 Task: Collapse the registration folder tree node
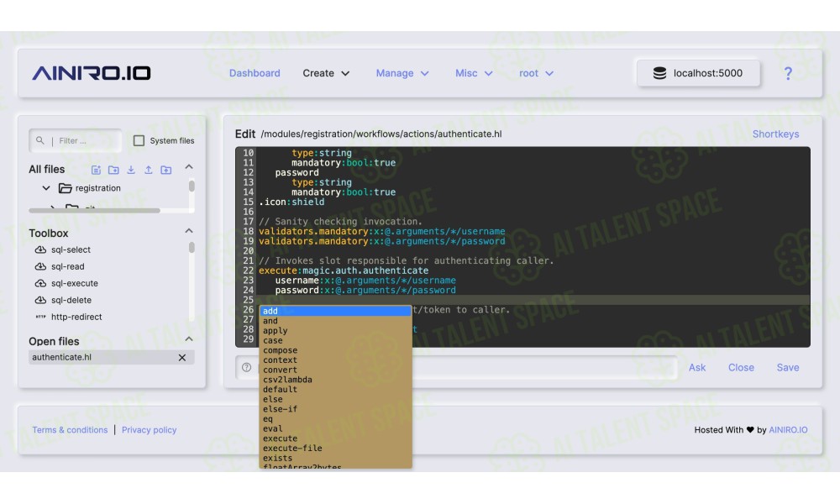coord(46,188)
